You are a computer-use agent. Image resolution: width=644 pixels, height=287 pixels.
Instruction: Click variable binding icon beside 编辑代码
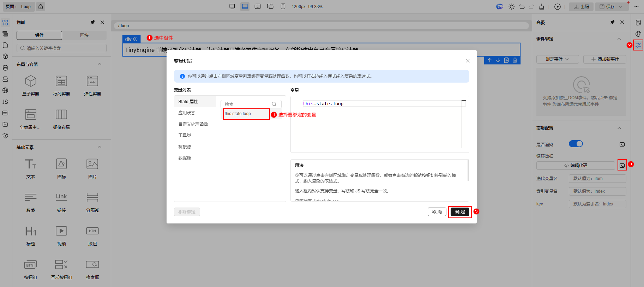622,165
